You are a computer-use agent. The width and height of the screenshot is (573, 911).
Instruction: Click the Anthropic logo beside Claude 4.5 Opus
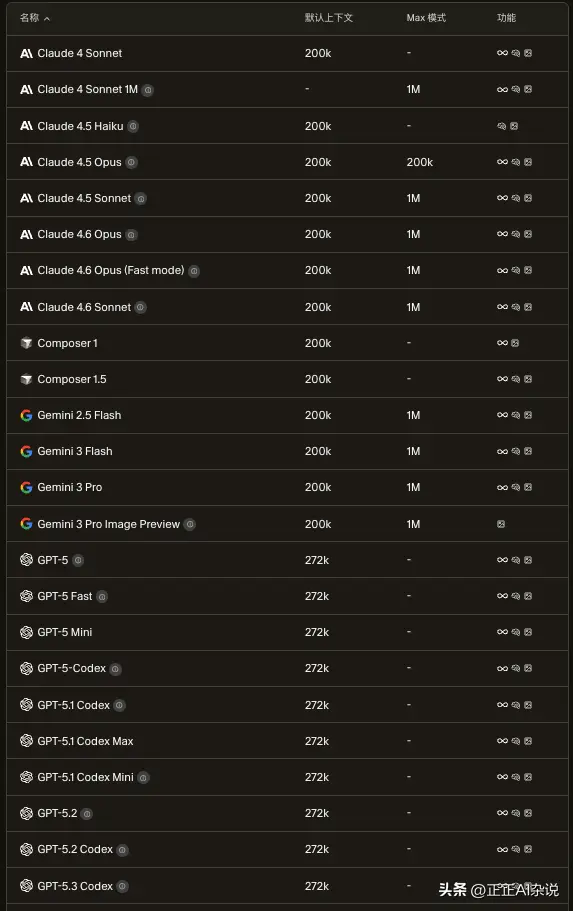point(26,162)
